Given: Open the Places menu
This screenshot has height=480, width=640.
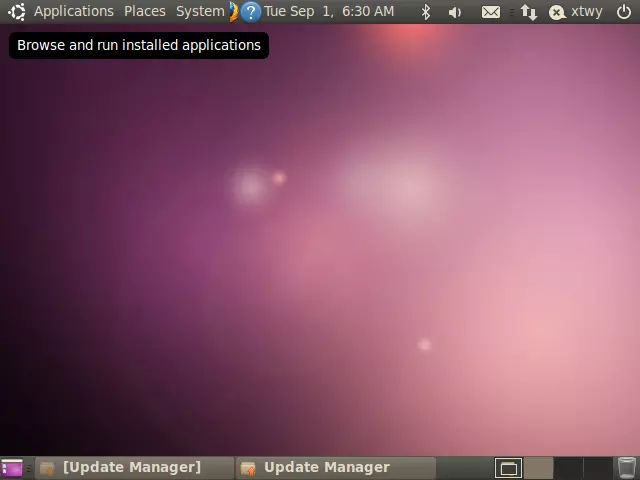Looking at the screenshot, I should tap(145, 11).
